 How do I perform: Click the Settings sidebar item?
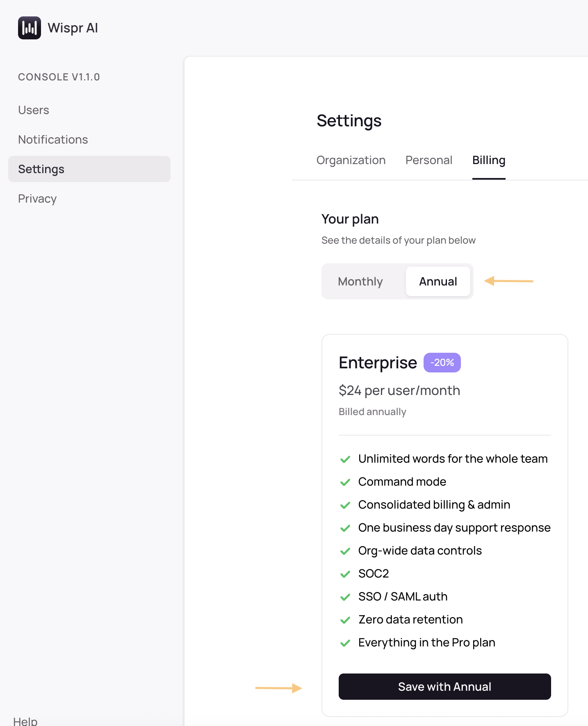click(x=41, y=169)
